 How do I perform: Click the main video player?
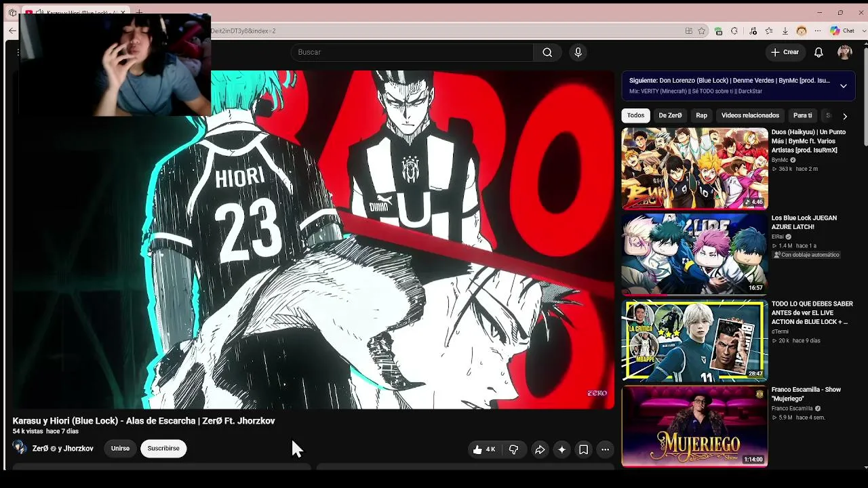click(313, 239)
